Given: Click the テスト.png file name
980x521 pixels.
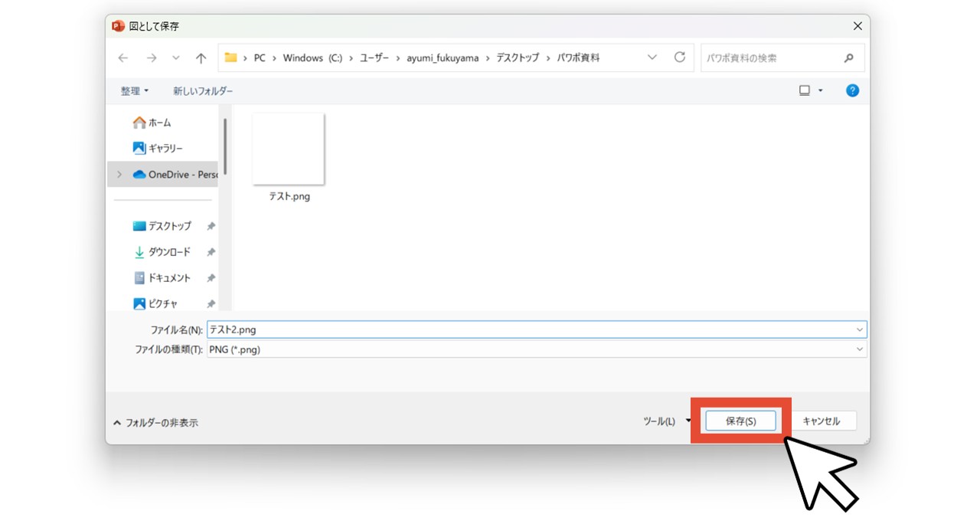Looking at the screenshot, I should point(289,196).
